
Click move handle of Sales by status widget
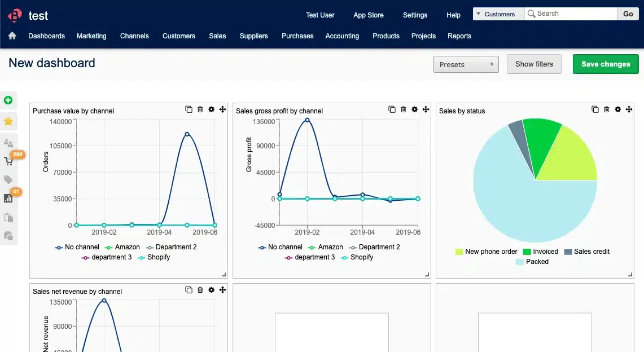click(x=629, y=109)
